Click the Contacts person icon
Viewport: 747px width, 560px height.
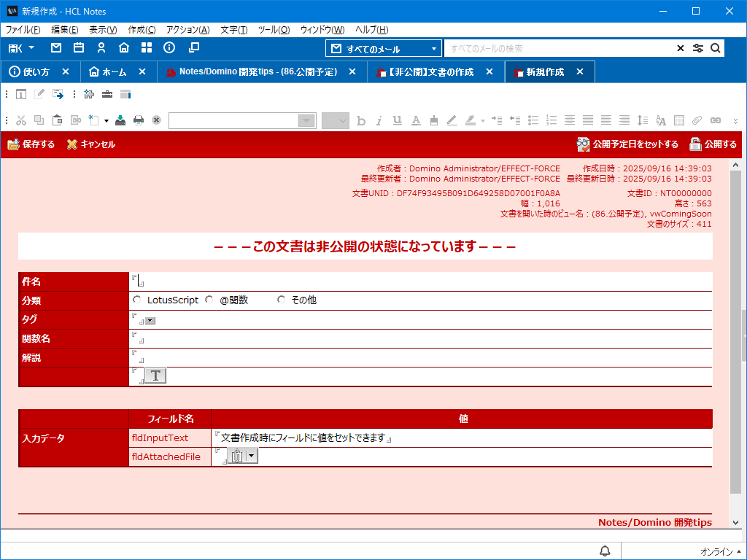[x=101, y=48]
